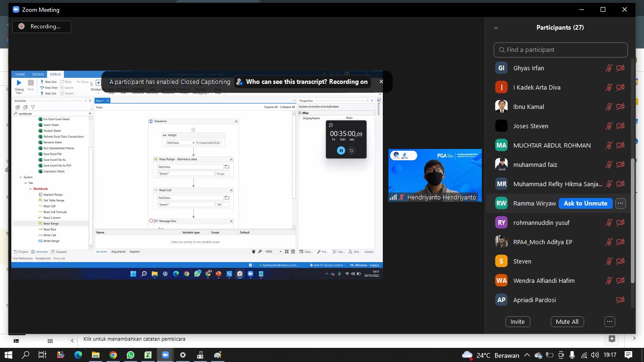Open more options beside Ramma Wiryaw
This screenshot has width=644, height=362.
point(620,204)
